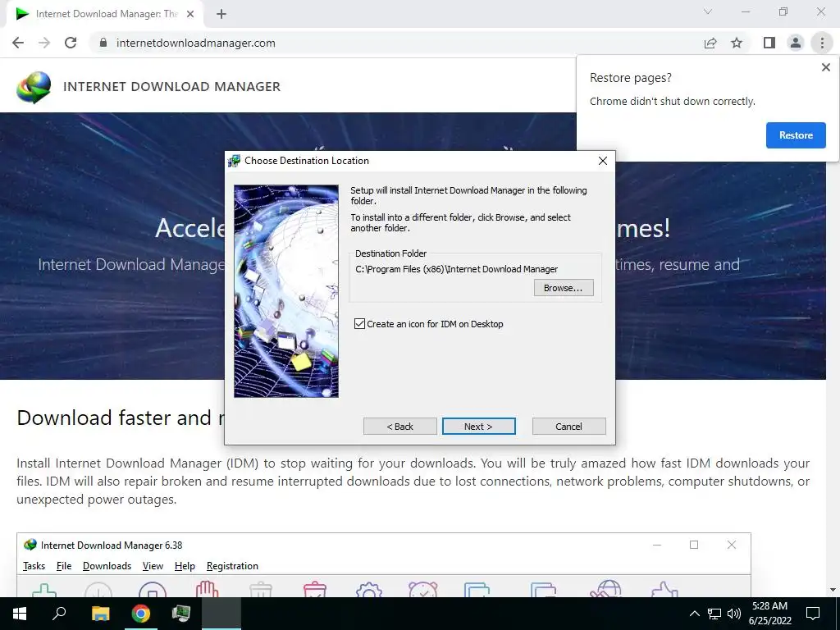The width and height of the screenshot is (840, 630).
Task: Click the green plus Add URL icon
Action: click(44, 590)
